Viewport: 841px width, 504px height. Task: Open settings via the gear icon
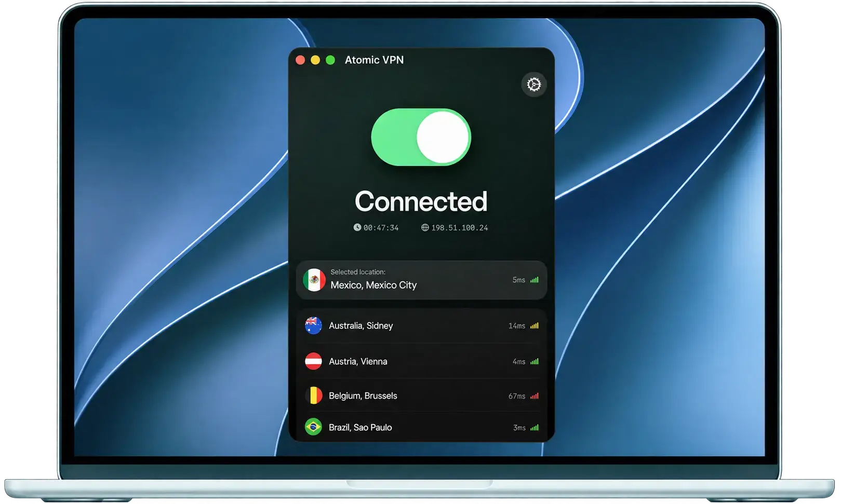(533, 84)
